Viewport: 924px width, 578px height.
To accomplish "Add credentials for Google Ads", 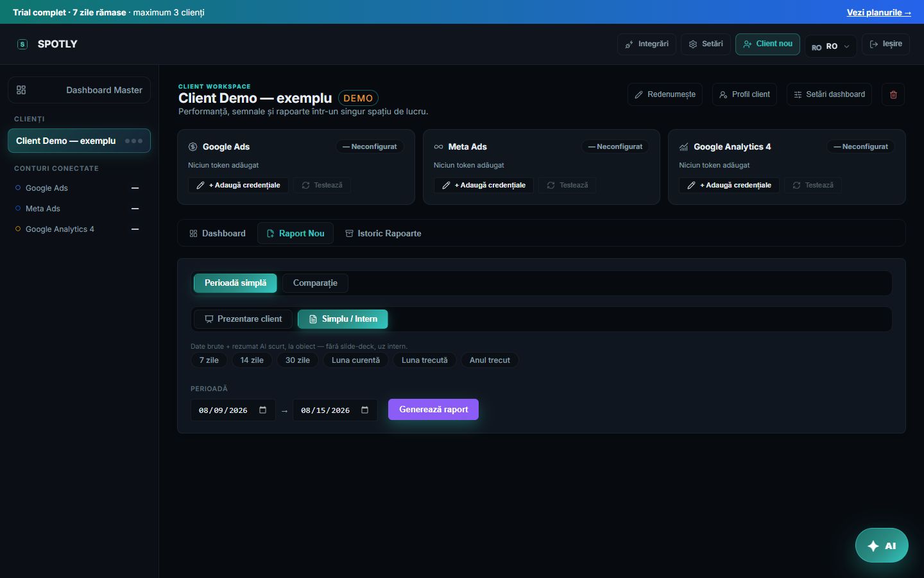I will point(238,185).
